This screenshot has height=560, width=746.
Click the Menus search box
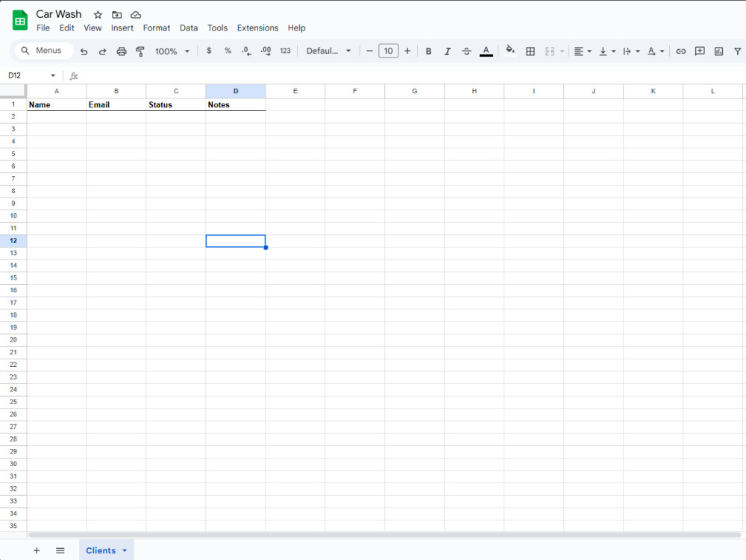tap(44, 51)
